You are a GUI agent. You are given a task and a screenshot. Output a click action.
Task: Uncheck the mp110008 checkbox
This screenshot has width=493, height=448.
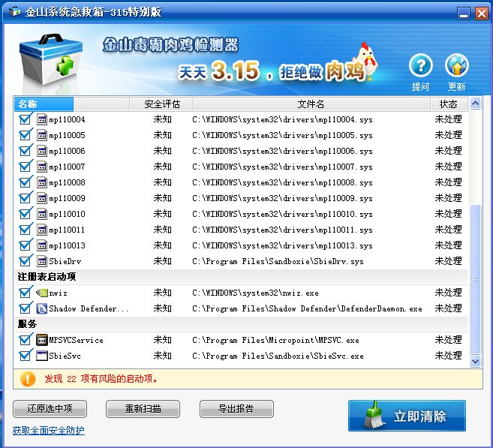coord(26,182)
